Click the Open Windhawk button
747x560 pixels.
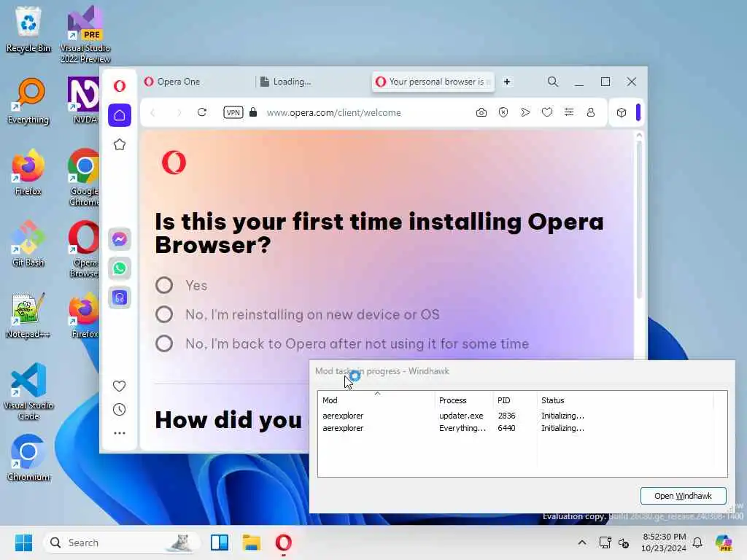pyautogui.click(x=683, y=496)
